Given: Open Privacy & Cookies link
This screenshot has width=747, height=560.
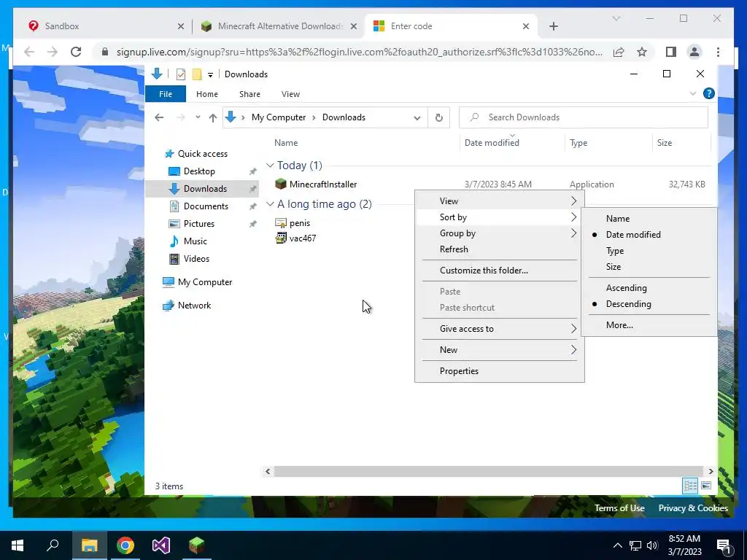Looking at the screenshot, I should [x=693, y=508].
